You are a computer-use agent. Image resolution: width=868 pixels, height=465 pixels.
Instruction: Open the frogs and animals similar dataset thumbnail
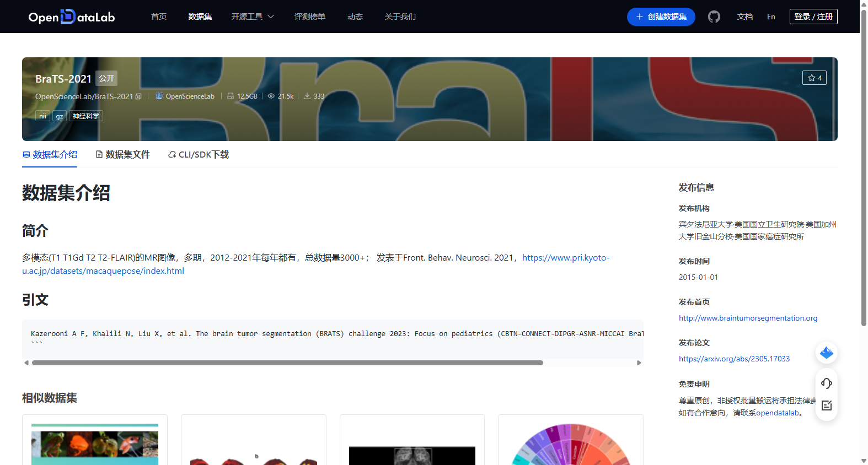click(x=95, y=444)
